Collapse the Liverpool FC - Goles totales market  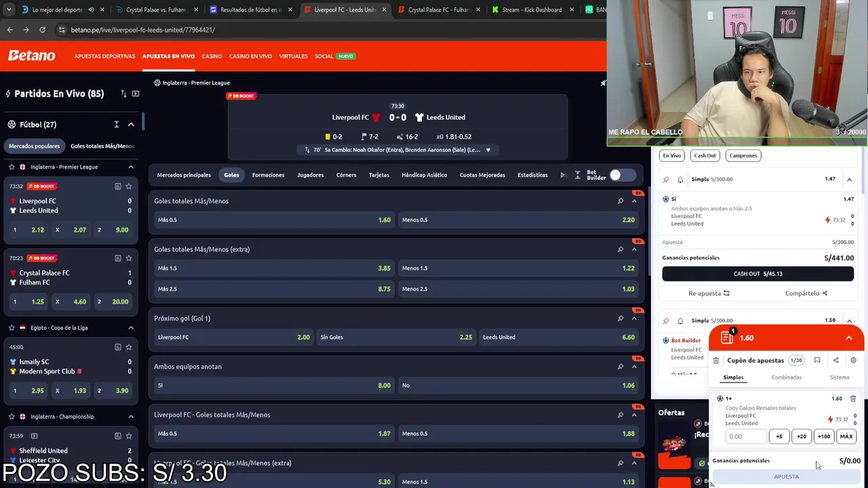pyautogui.click(x=634, y=415)
